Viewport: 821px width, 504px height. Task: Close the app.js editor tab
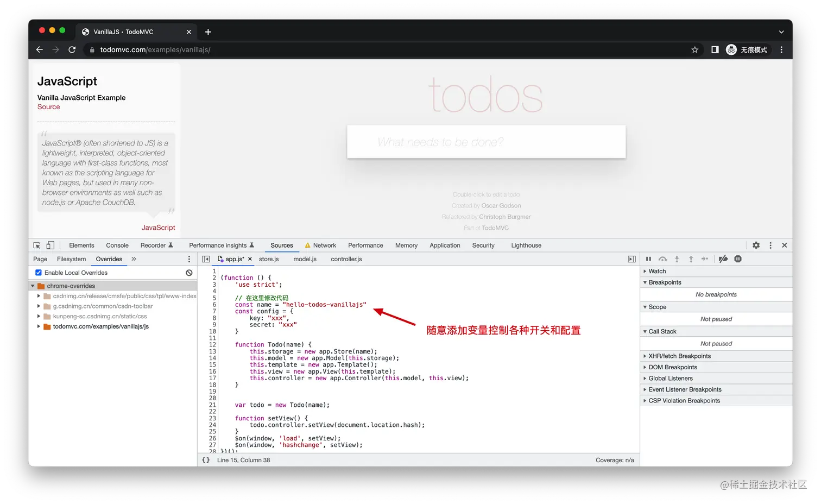pos(250,259)
